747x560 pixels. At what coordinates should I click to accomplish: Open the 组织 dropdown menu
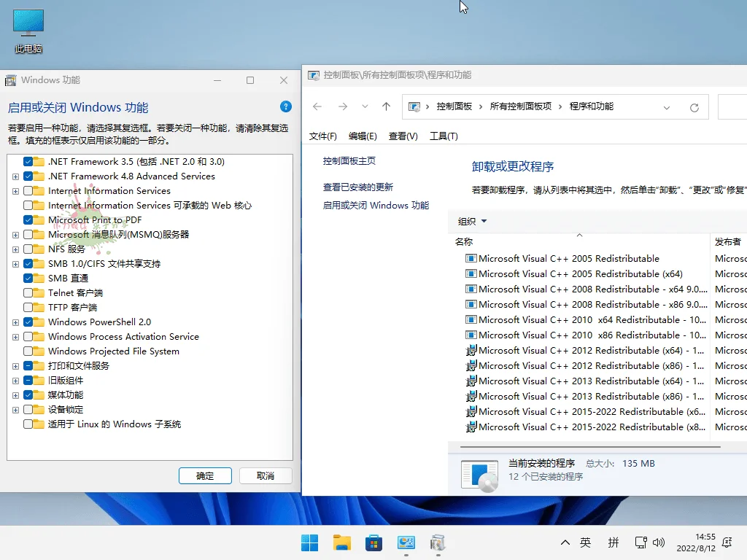click(472, 221)
